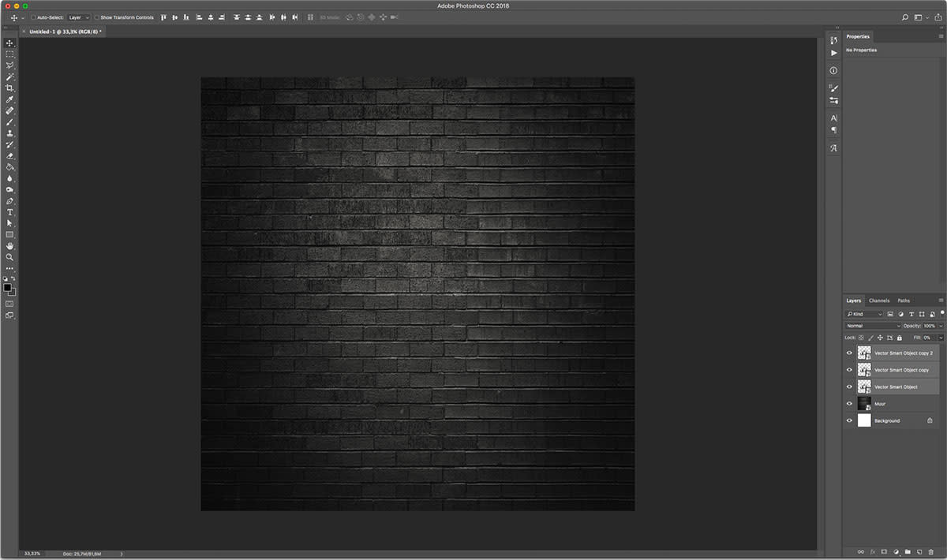This screenshot has width=947, height=560.
Task: Select the Untitled-1 document tab
Action: coord(63,32)
